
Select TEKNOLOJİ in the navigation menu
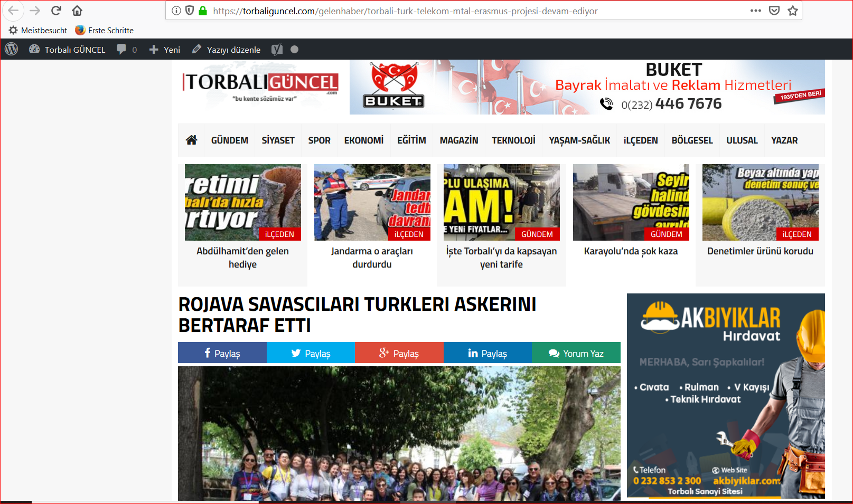coord(513,140)
